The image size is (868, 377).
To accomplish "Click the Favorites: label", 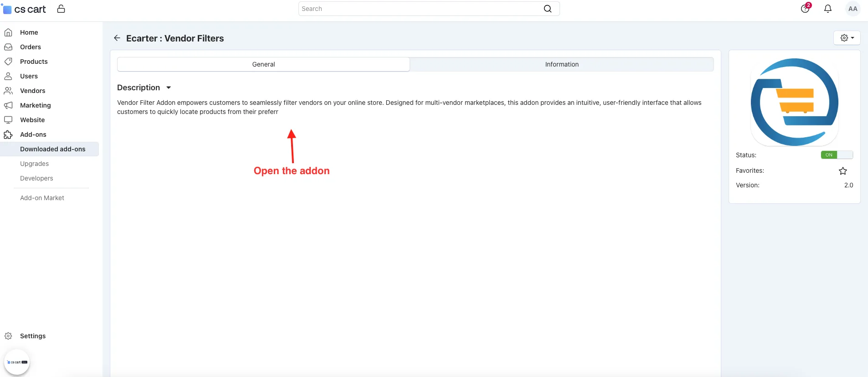I will click(x=750, y=170).
